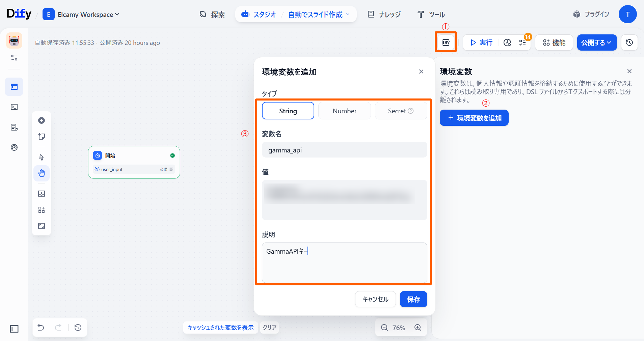Select the String type option
Image resolution: width=644 pixels, height=341 pixels.
[x=288, y=111]
